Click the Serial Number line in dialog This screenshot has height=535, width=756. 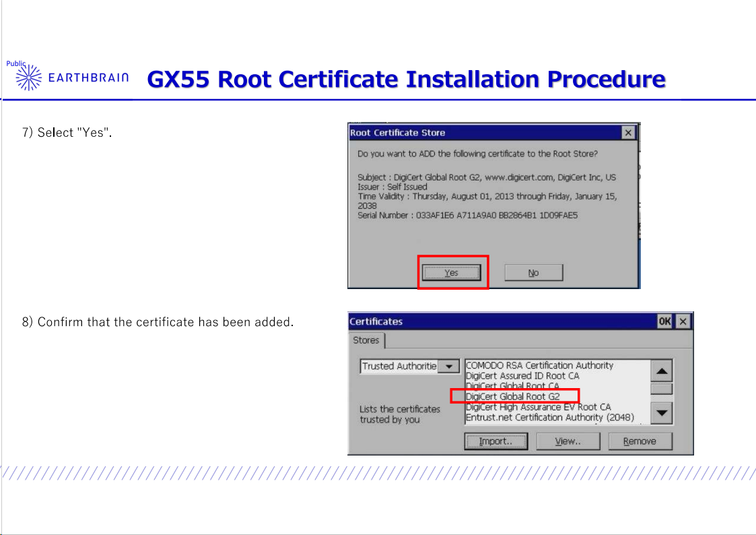point(468,215)
